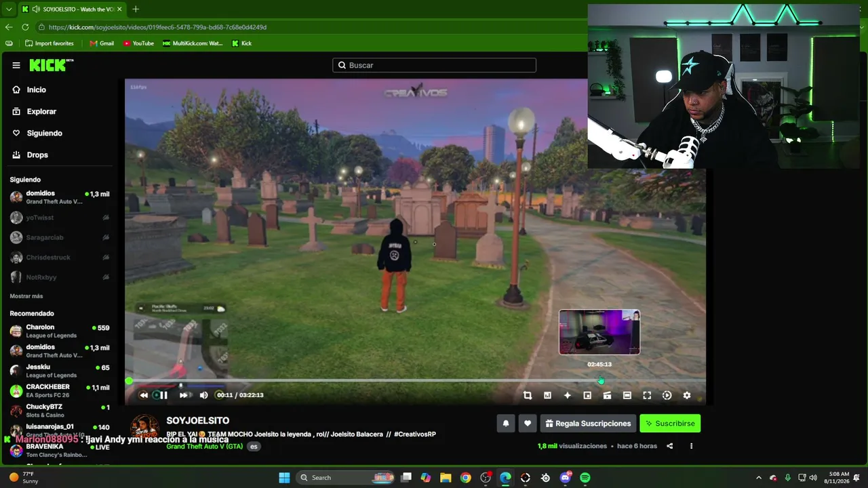This screenshot has height=488, width=868.
Task: Toggle theater mode
Action: click(x=627, y=395)
